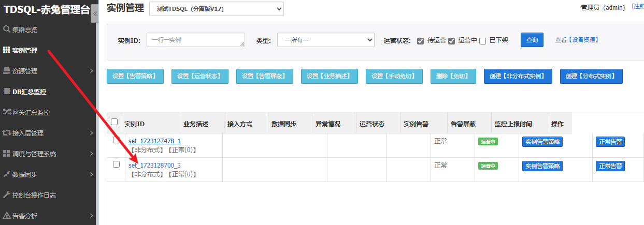Click the 运营状态 column header
This screenshot has width=644, height=225.
[372, 124]
